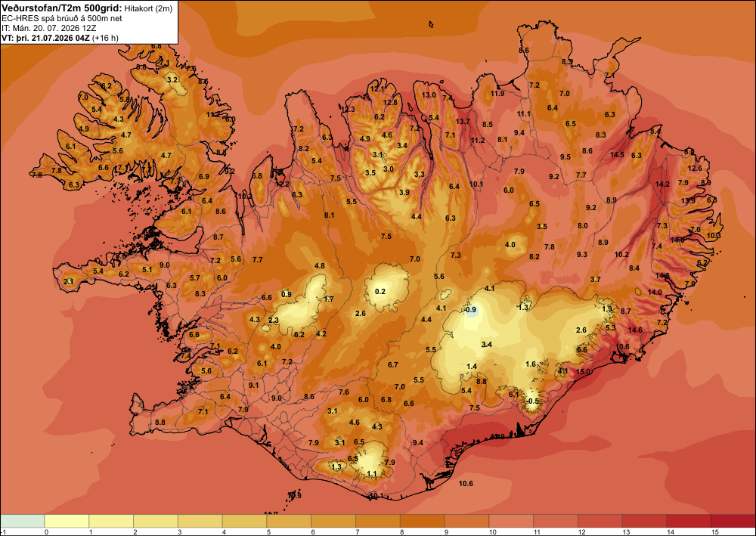Click the 2.1 value on the western peninsula tip
This screenshot has height=536, width=756.
click(69, 281)
